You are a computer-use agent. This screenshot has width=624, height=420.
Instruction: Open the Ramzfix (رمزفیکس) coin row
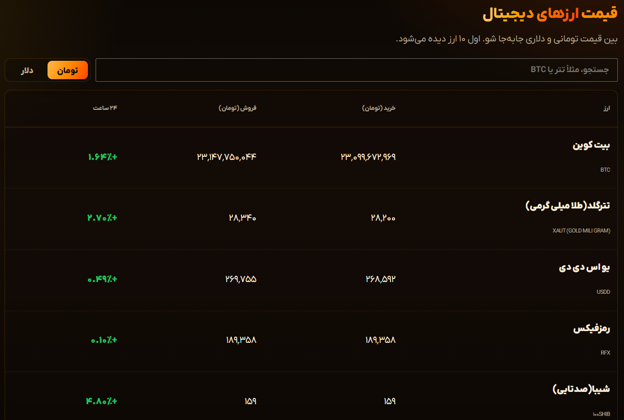coord(311,341)
